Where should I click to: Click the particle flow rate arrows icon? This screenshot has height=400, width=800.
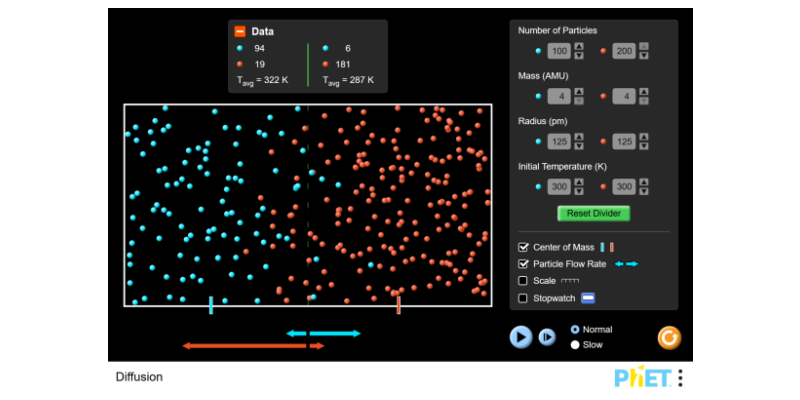(x=626, y=264)
